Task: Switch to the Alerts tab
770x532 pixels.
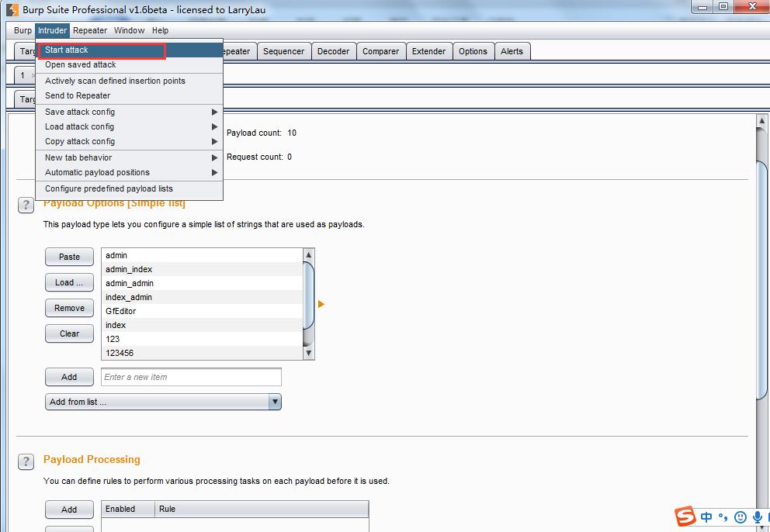Action: tap(512, 51)
